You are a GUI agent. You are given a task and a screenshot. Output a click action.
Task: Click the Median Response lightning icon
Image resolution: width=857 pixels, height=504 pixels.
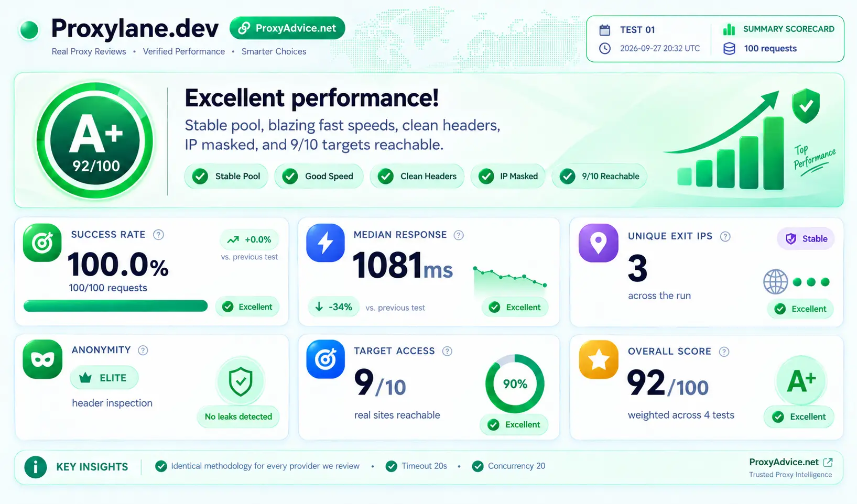tap(326, 243)
